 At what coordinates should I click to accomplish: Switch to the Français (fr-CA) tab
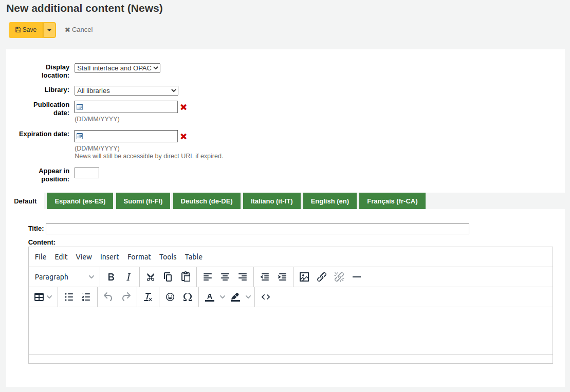(392, 201)
